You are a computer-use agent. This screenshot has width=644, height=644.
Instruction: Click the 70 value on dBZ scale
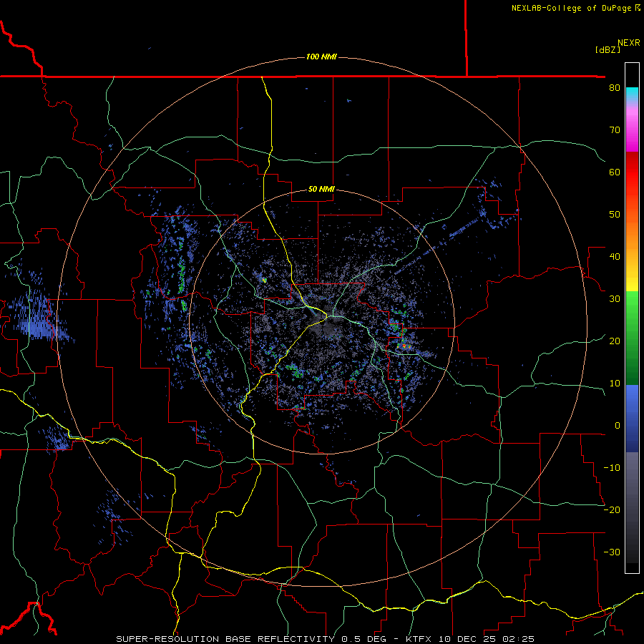[615, 130]
